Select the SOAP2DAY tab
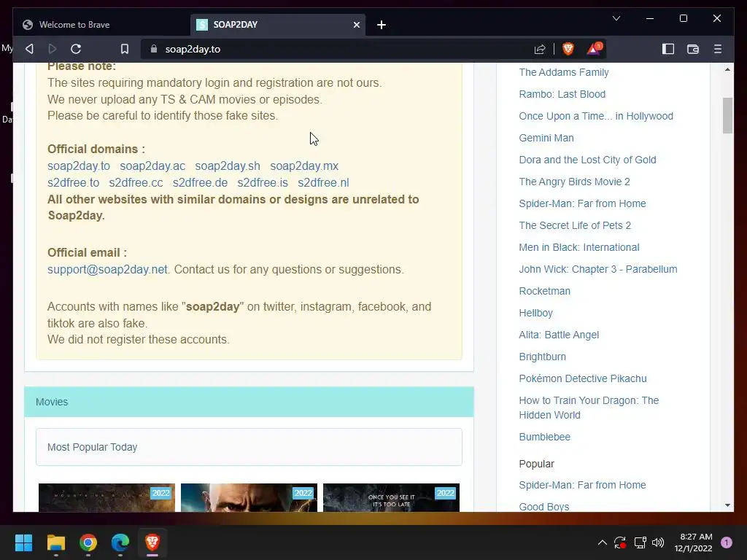 (x=278, y=25)
